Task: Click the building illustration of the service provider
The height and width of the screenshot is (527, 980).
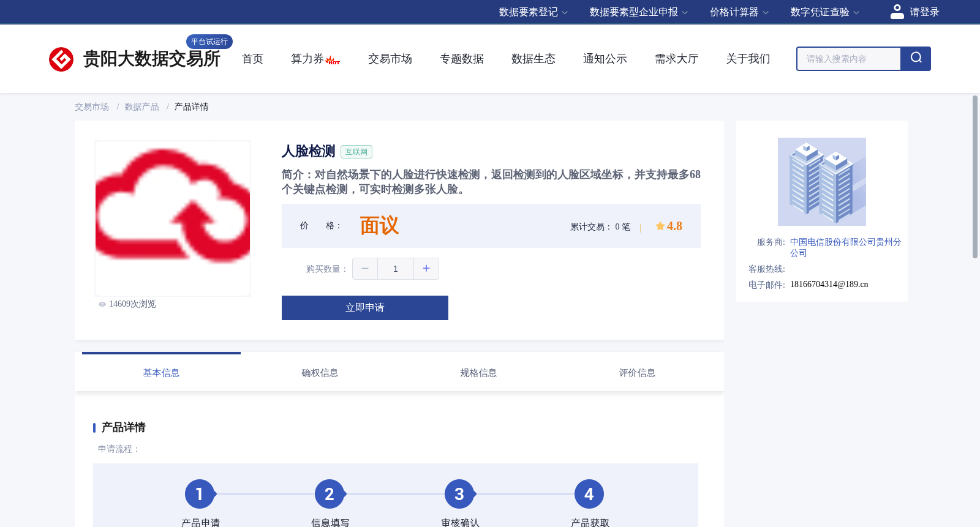Action: [822, 182]
